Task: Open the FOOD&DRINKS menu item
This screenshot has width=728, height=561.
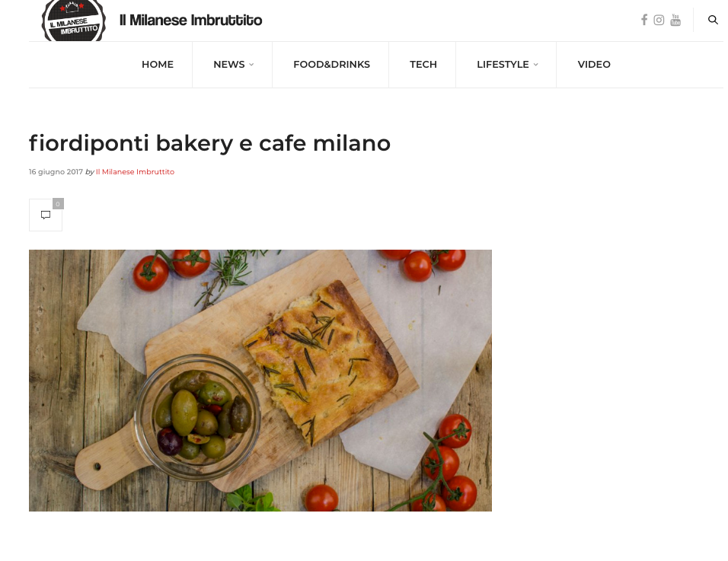Action: tap(331, 65)
